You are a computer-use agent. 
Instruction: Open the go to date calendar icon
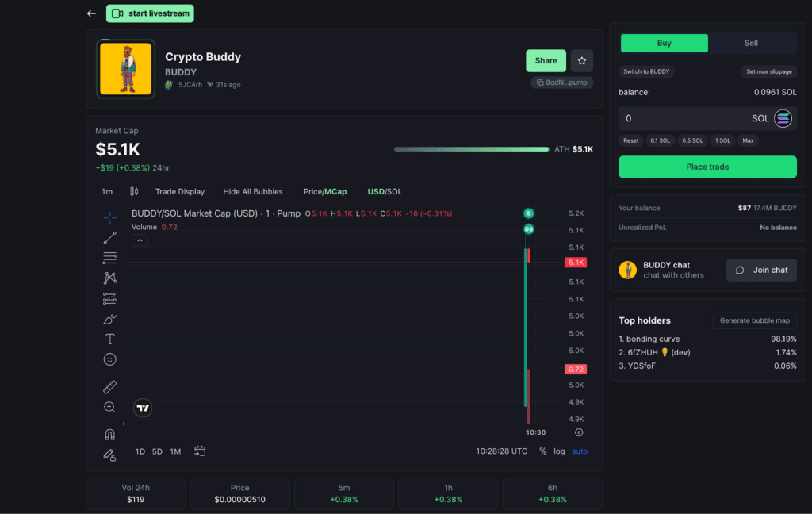click(x=200, y=451)
